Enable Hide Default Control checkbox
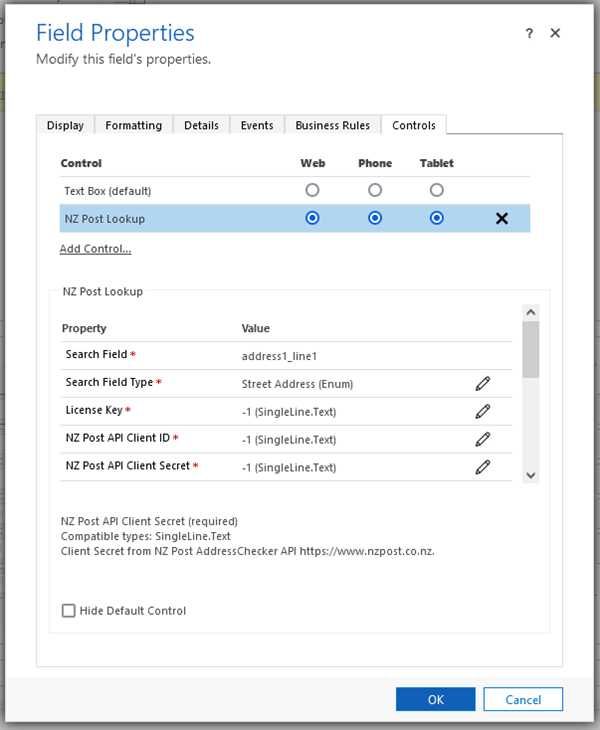 (69, 611)
